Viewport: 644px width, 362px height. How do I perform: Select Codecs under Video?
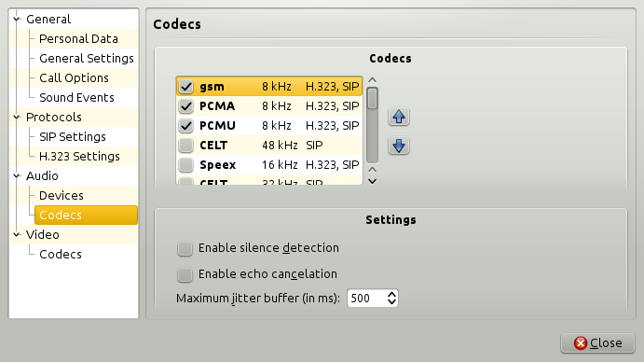(x=61, y=254)
